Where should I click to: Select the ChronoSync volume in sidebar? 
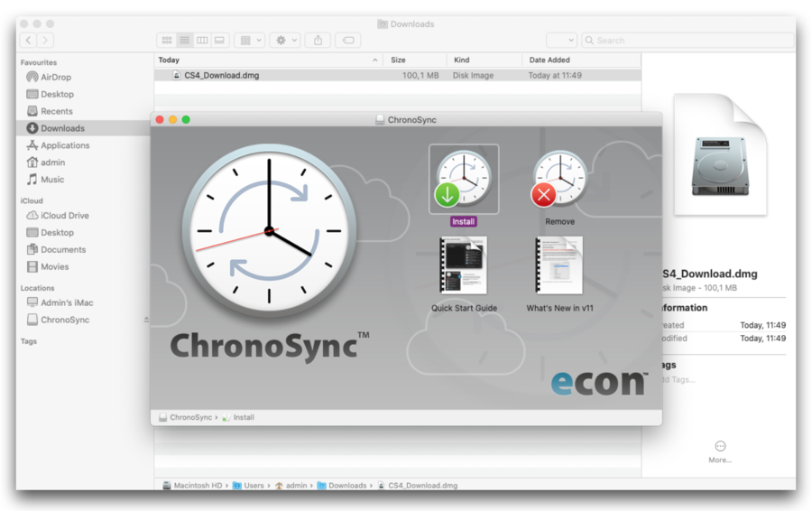[65, 320]
